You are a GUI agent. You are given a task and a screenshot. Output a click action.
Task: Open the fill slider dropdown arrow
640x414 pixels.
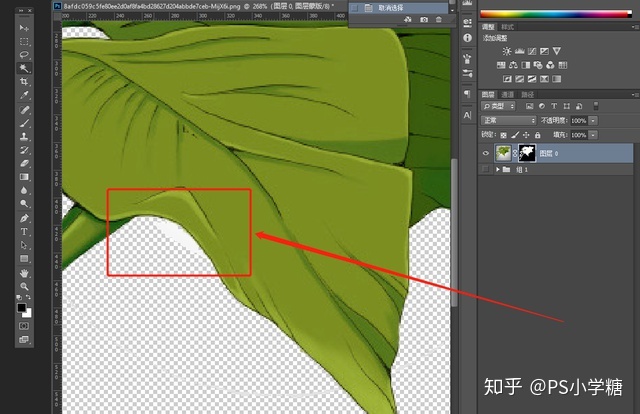coord(593,135)
